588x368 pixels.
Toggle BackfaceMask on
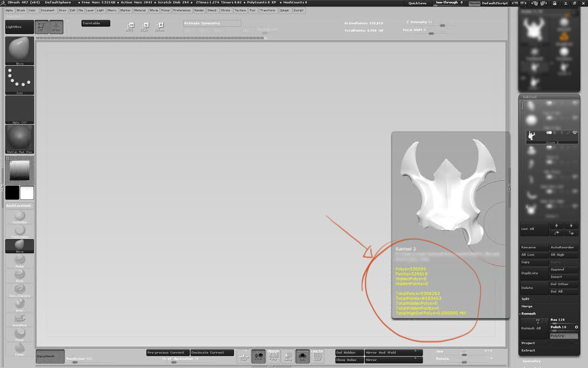tap(19, 206)
